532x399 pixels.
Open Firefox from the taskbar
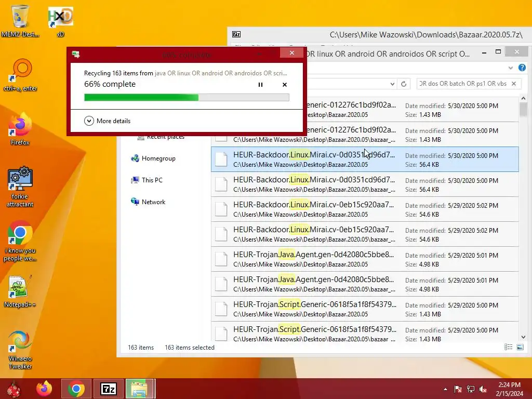click(44, 389)
